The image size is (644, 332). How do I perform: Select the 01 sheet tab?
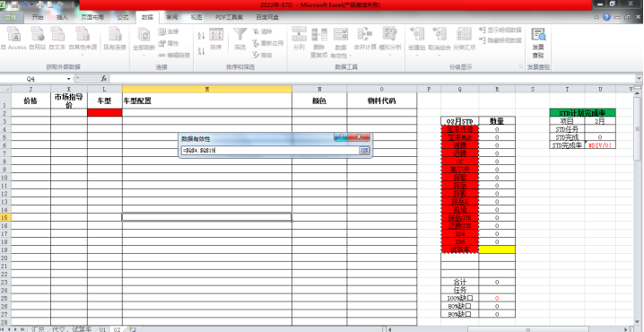[x=102, y=329]
